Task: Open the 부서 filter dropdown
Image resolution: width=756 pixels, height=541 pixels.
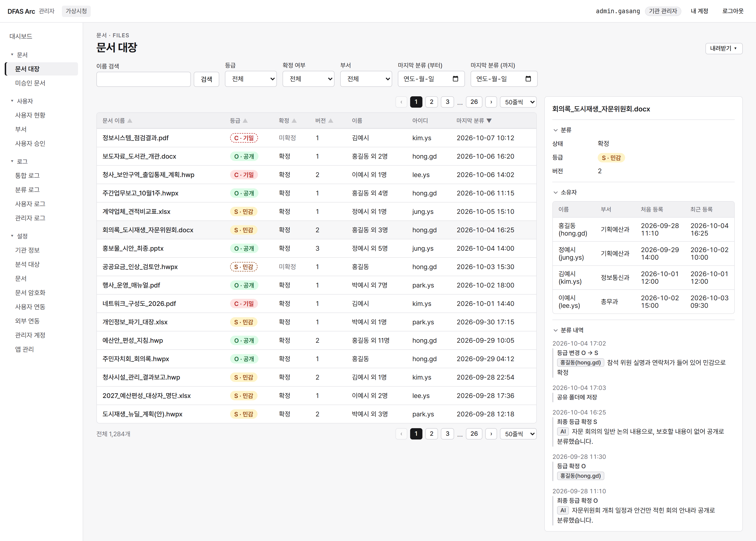Action: coord(366,79)
